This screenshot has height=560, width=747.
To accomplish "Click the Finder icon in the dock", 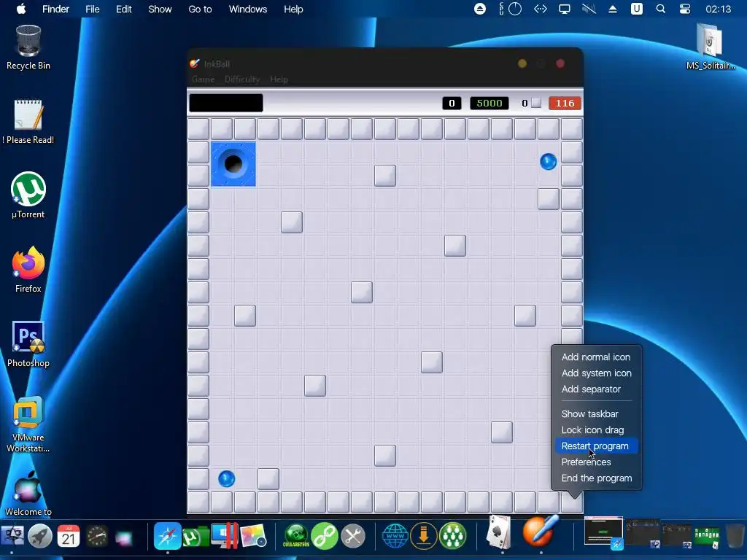I will pos(12,537).
